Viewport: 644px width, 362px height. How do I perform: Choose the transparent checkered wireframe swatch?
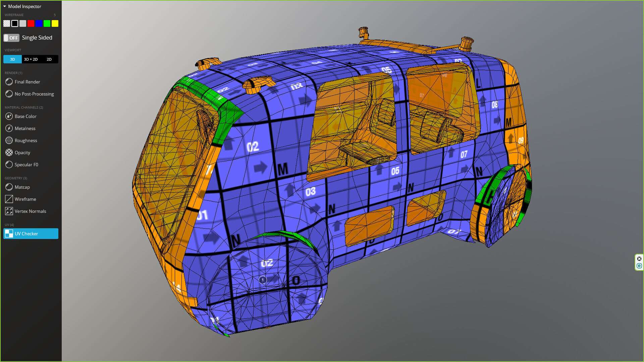pyautogui.click(x=7, y=23)
